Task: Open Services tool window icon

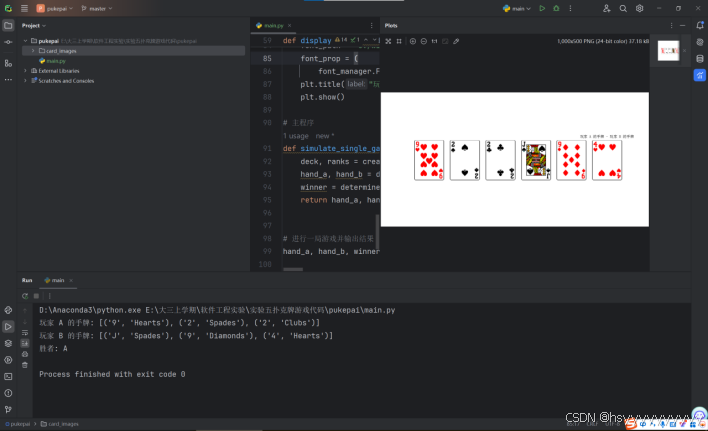Action: click(8, 360)
